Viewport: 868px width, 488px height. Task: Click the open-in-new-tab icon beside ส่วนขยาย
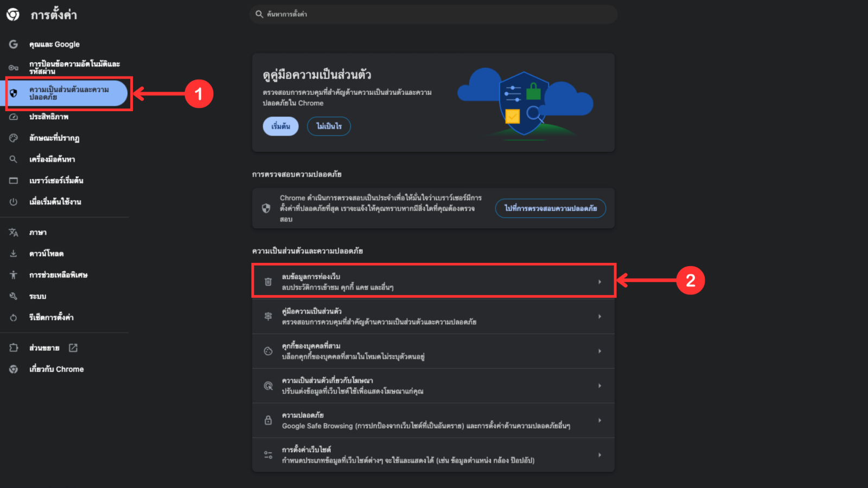click(x=73, y=348)
